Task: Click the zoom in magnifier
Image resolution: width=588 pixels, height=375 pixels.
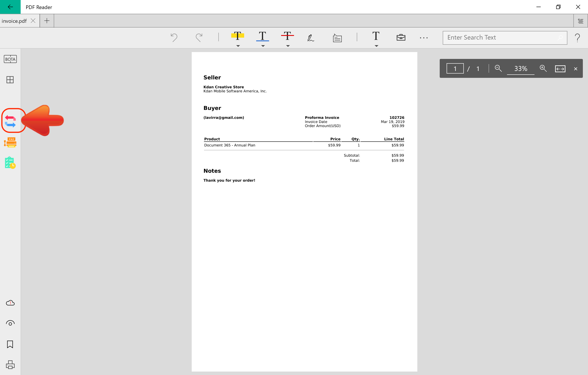Action: (x=543, y=68)
